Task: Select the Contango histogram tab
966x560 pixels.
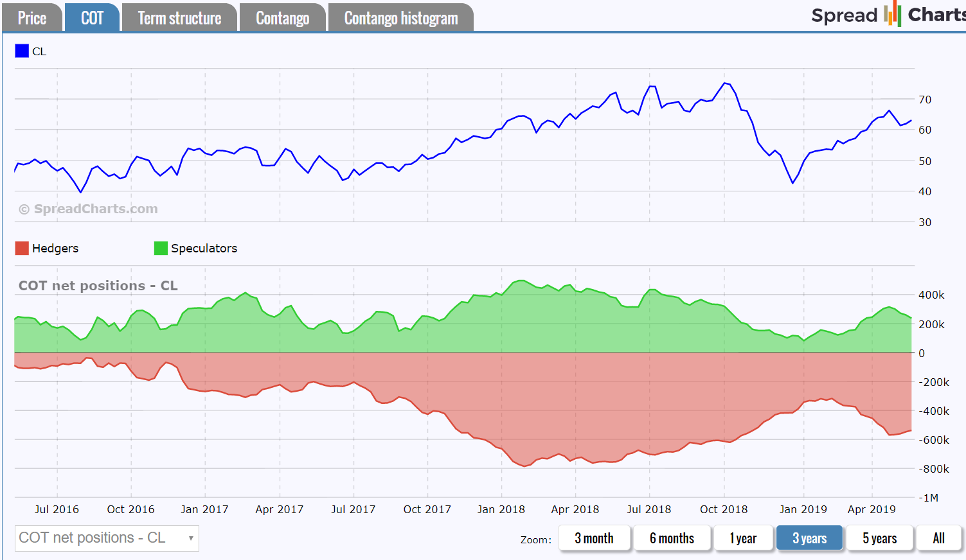Action: (x=401, y=18)
